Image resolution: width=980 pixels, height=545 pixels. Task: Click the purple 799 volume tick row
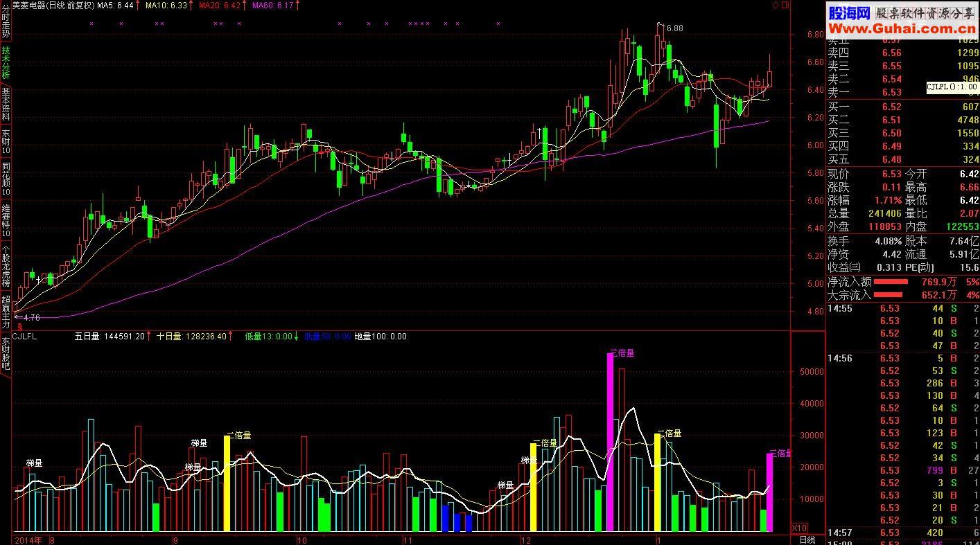[903, 470]
